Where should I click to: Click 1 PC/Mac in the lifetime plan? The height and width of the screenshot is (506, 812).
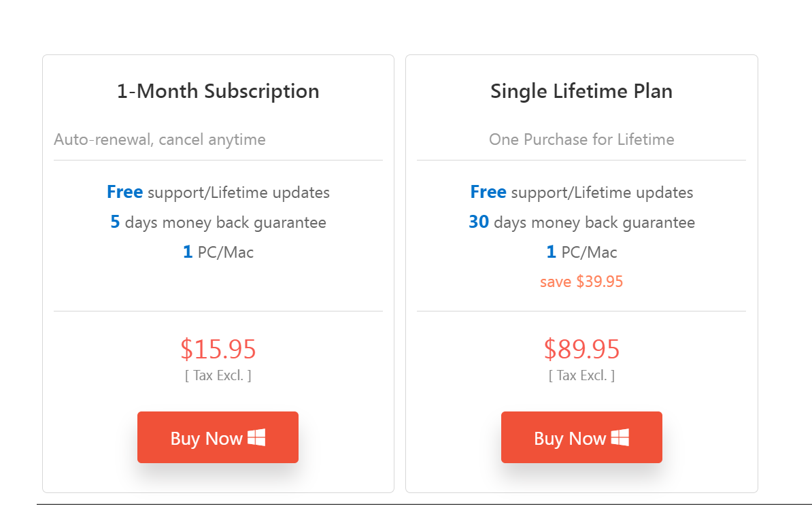click(x=581, y=252)
